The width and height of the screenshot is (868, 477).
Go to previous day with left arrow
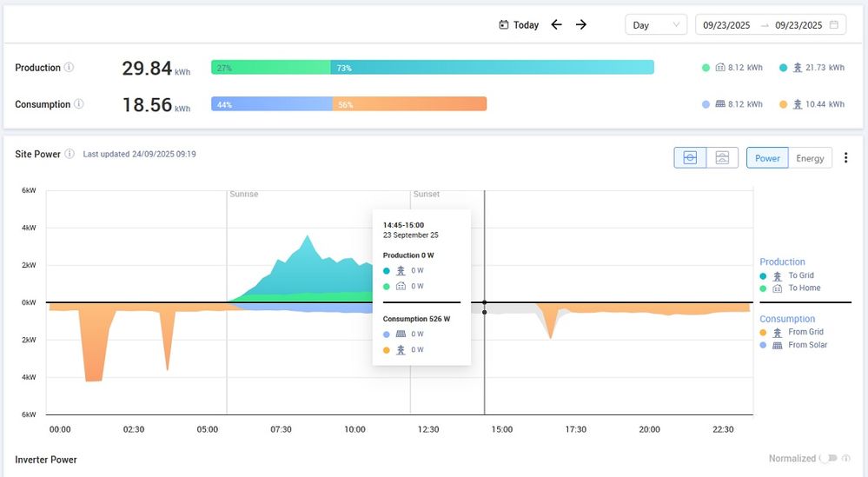click(557, 25)
